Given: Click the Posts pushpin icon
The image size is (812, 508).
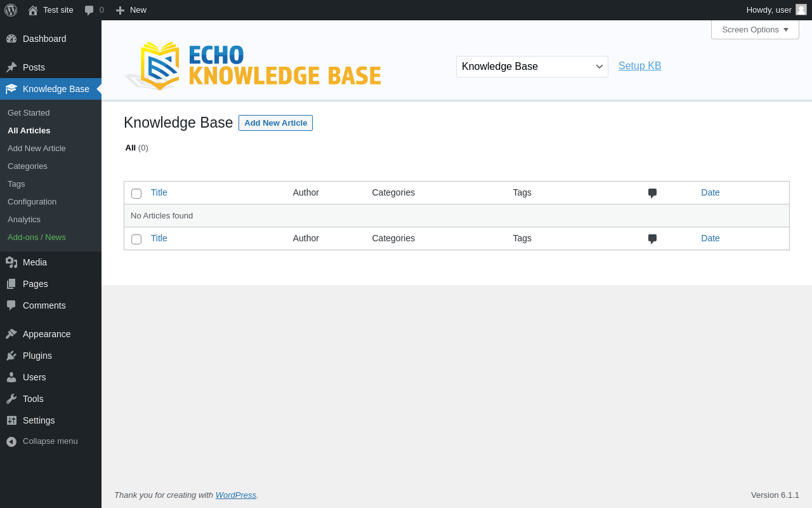Looking at the screenshot, I should 11,67.
